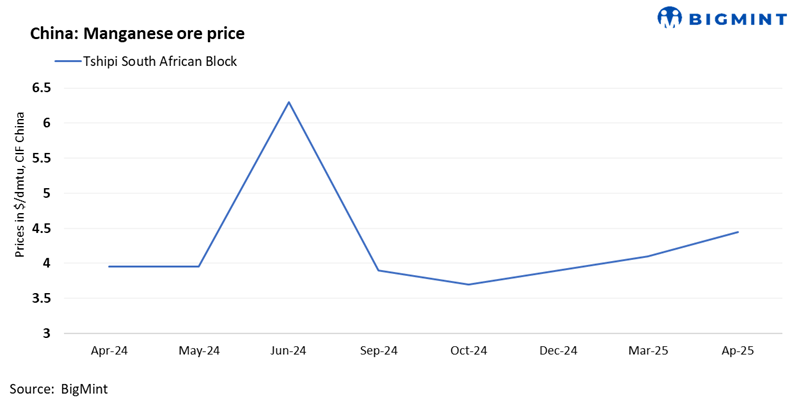Click the line peak at Jun-24
This screenshot has height=400, width=799.
289,102
